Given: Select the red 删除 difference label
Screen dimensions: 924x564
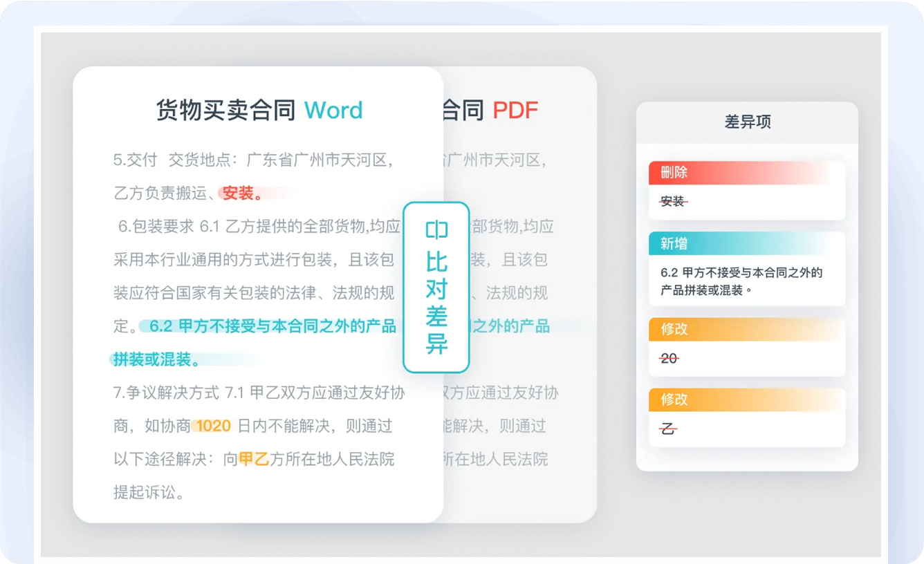Looking at the screenshot, I should 674,173.
